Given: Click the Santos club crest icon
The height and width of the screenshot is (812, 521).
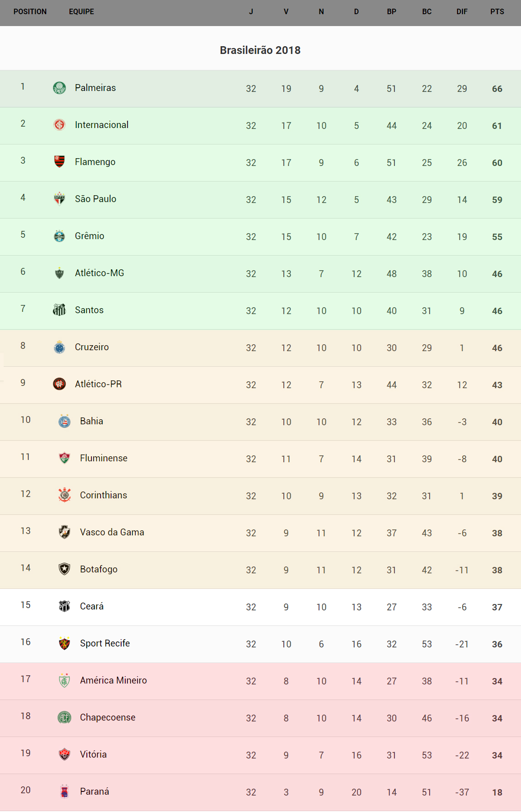Looking at the screenshot, I should tap(59, 310).
